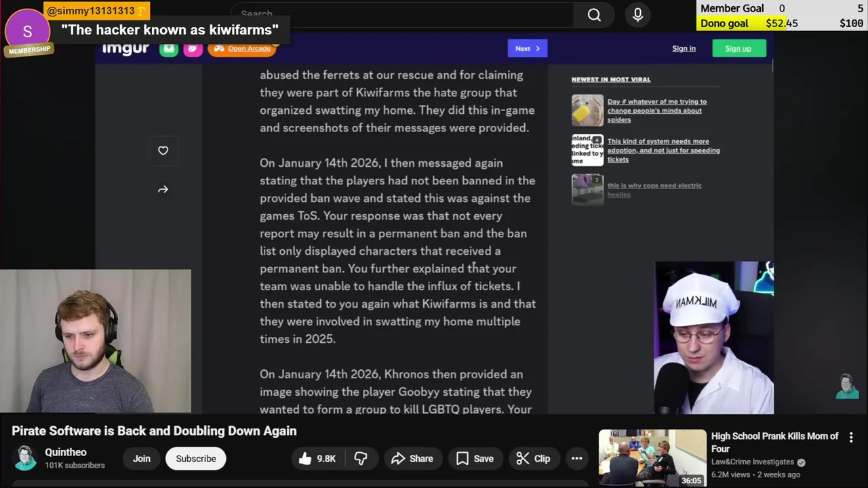This screenshot has height=488, width=868.
Task: Click imgur green icon beside logo
Action: (169, 48)
